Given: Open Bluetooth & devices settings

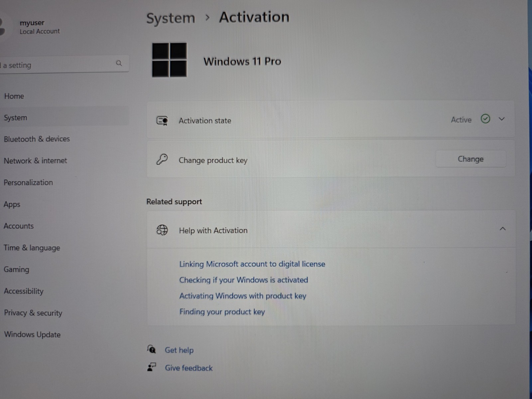Looking at the screenshot, I should point(37,139).
